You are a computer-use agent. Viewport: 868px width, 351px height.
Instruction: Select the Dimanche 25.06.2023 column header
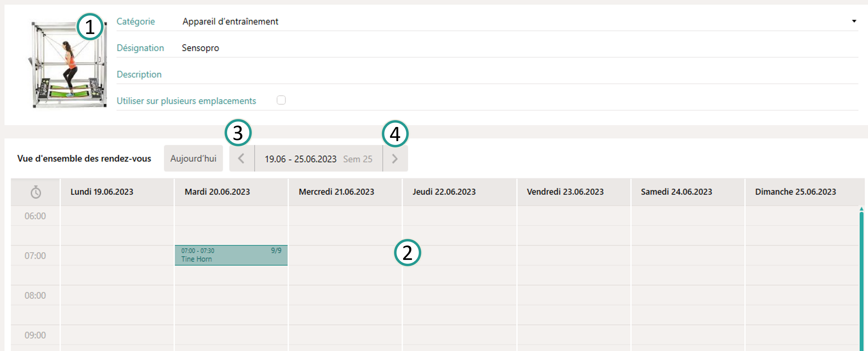[795, 192]
